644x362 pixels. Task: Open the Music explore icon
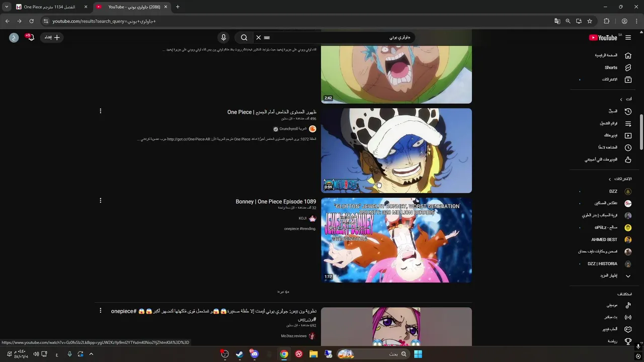pos(628,305)
